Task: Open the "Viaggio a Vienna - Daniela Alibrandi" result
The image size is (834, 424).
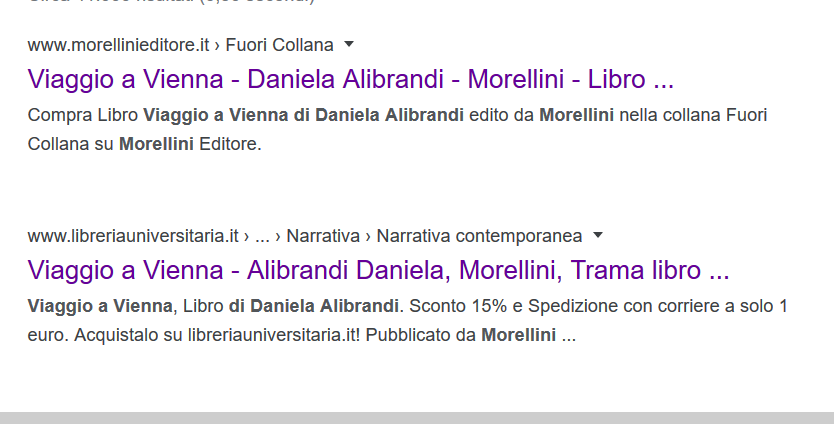Action: (x=350, y=79)
